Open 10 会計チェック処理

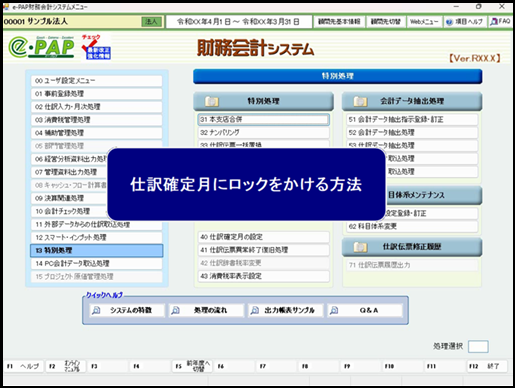coord(69,211)
